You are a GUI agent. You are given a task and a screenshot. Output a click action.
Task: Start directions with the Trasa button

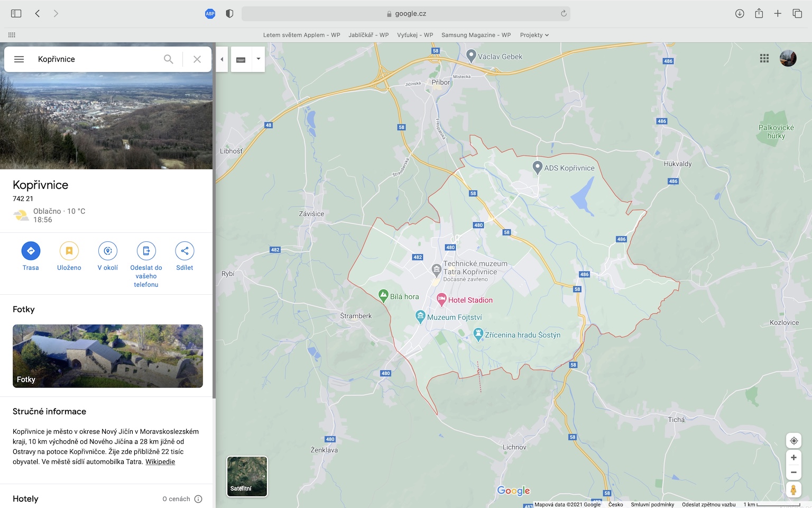pos(31,251)
